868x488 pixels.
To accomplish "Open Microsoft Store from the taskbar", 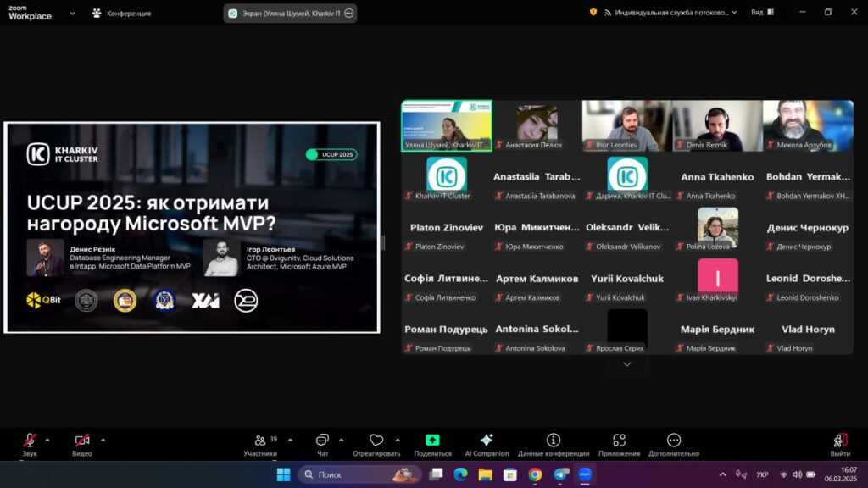I will click(510, 474).
